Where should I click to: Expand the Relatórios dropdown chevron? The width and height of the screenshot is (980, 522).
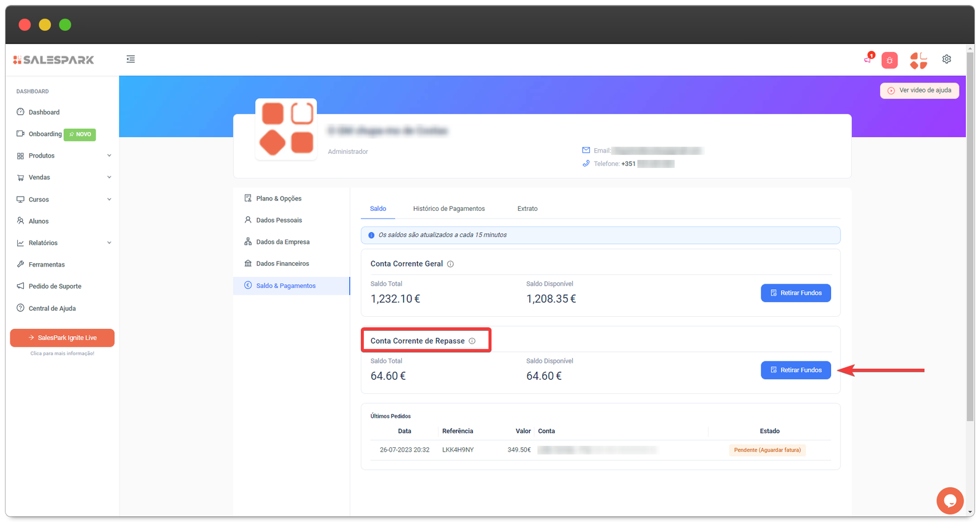[109, 243]
